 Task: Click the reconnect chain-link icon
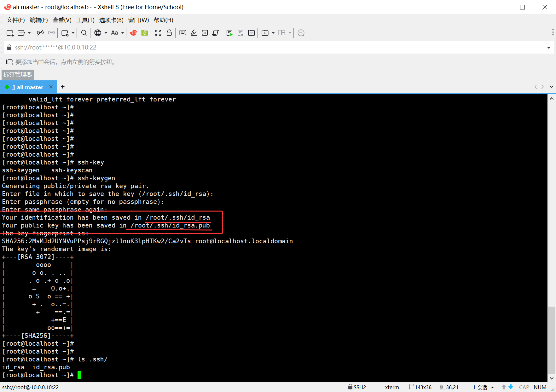(x=51, y=33)
